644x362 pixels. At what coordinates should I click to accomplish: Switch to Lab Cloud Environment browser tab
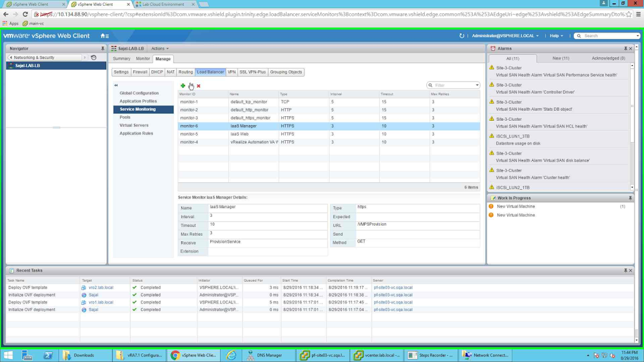click(x=163, y=4)
